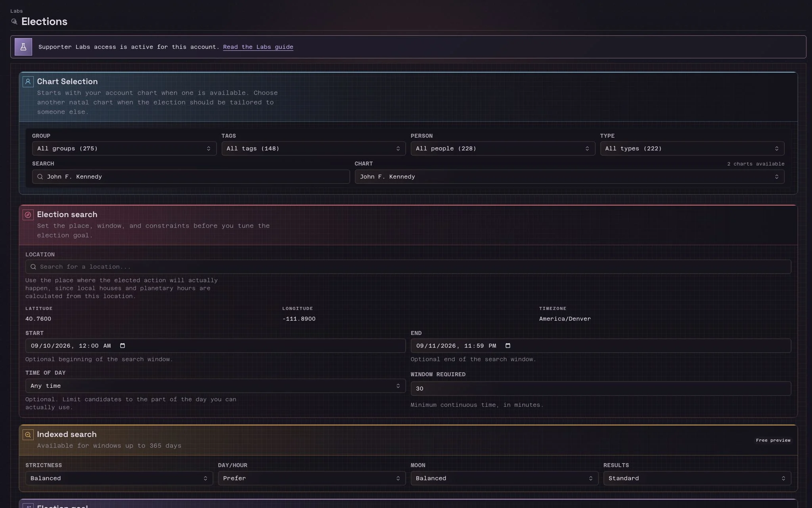
Task: Click the Start datetime field
Action: (215, 346)
